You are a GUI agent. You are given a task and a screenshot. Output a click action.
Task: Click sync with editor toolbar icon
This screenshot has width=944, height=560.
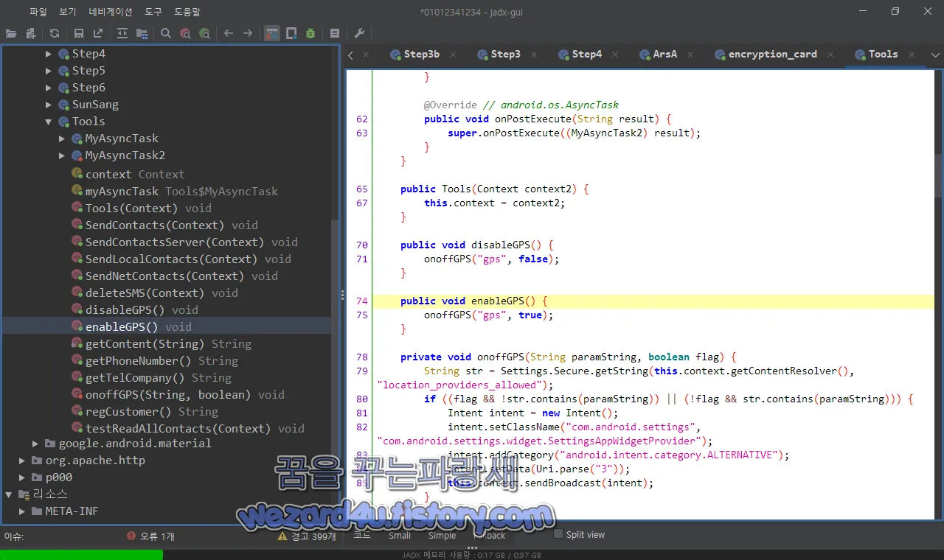tap(122, 33)
